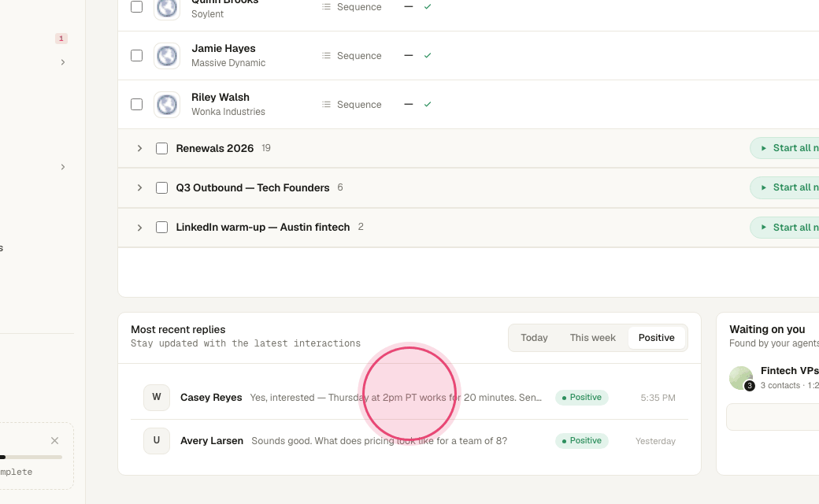
Task: Click the dash icon in Jamie Hayes row
Action: point(409,55)
